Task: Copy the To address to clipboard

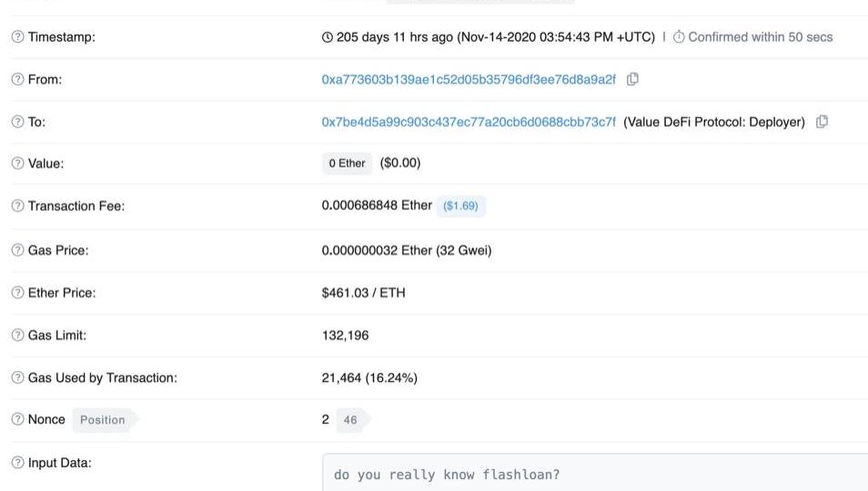Action: (x=822, y=122)
